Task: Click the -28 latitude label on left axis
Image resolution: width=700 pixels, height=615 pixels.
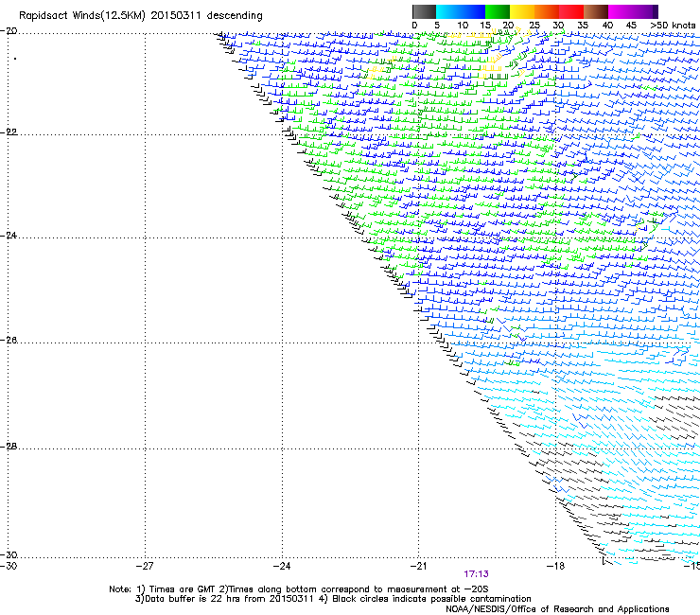Action: click(x=9, y=447)
